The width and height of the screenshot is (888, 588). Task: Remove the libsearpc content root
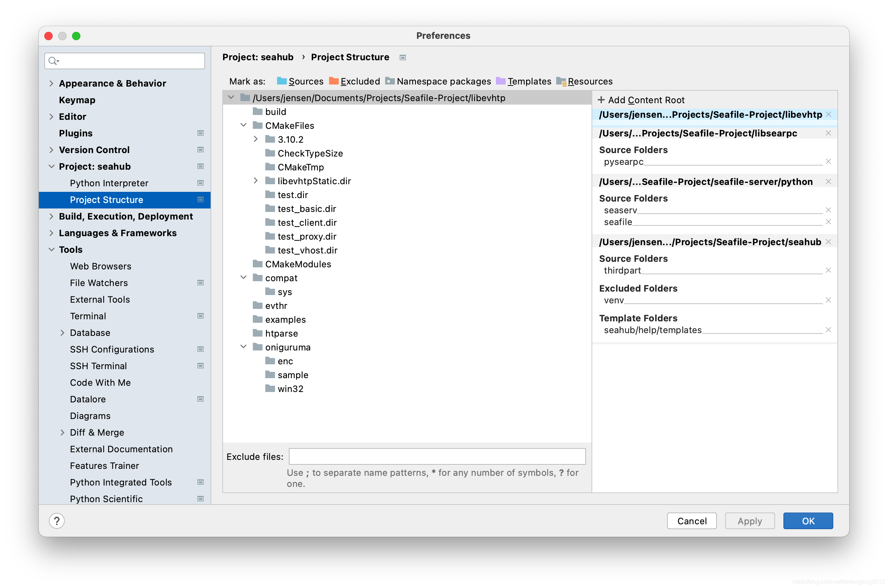[x=828, y=133]
